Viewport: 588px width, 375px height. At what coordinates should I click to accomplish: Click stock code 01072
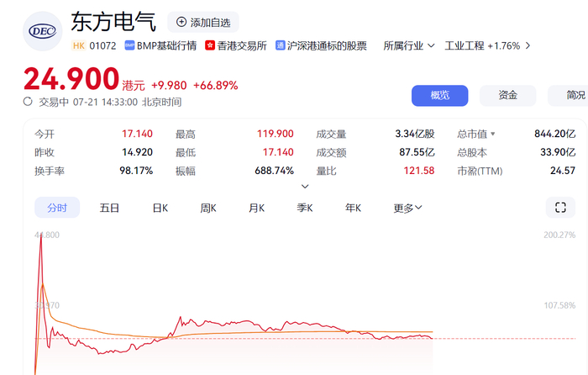102,45
